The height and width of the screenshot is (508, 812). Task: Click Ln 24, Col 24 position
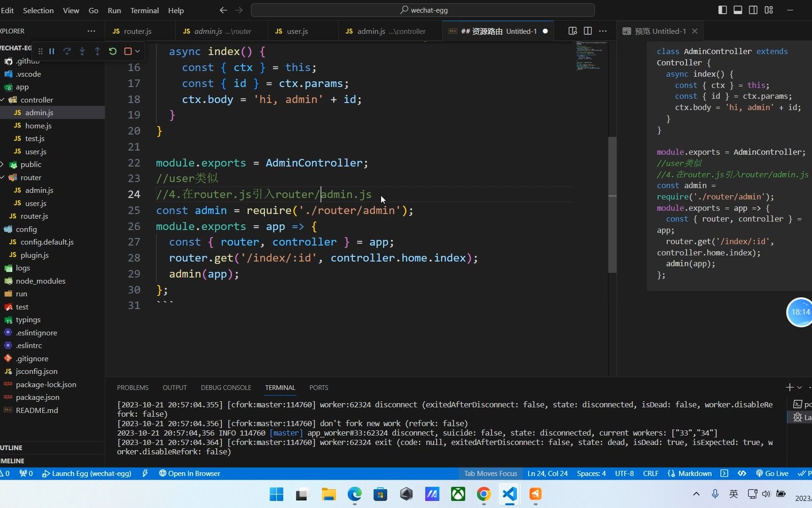(x=547, y=473)
